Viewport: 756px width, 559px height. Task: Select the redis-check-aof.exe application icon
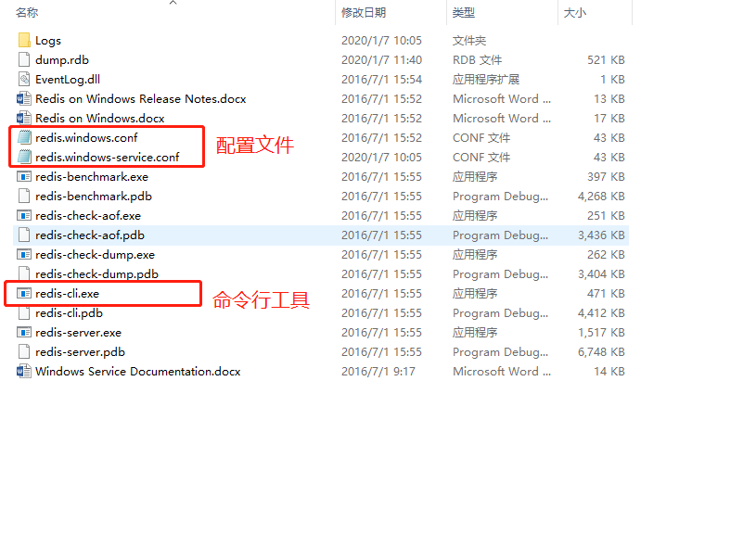pos(24,215)
